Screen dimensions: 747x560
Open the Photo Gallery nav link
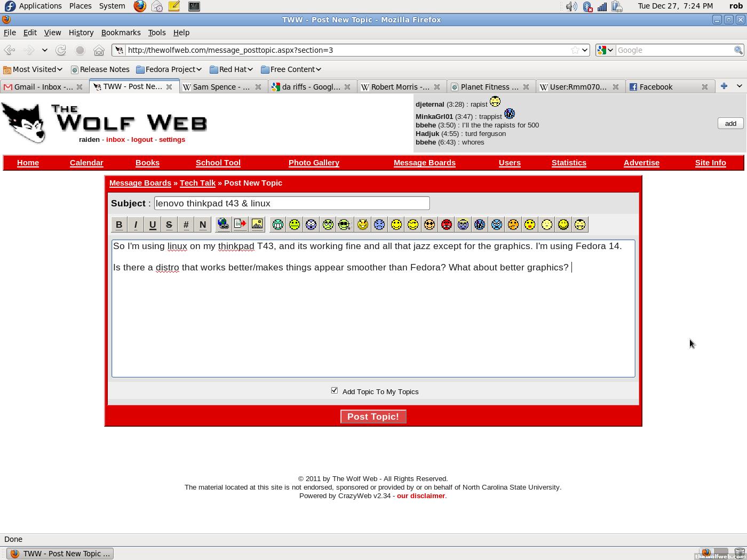pos(314,163)
